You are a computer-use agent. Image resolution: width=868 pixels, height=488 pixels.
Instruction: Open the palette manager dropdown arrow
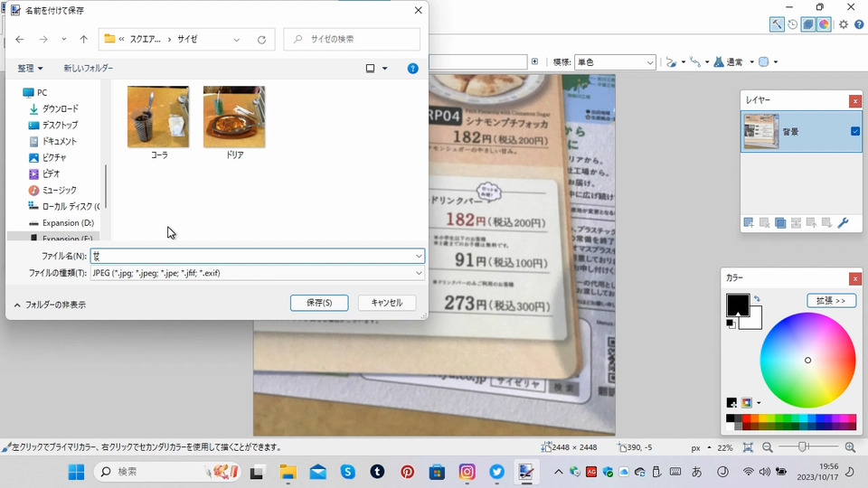759,403
